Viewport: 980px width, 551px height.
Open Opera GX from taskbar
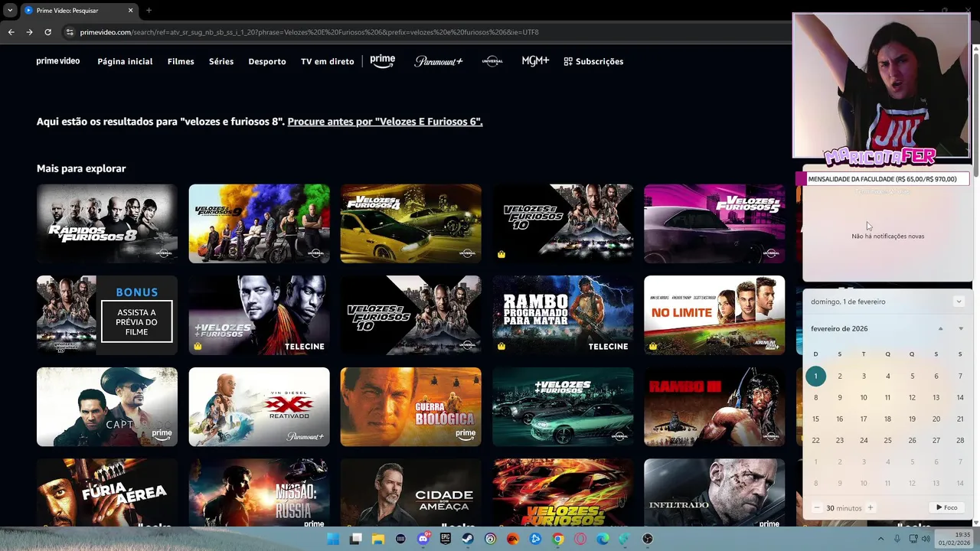(580, 539)
